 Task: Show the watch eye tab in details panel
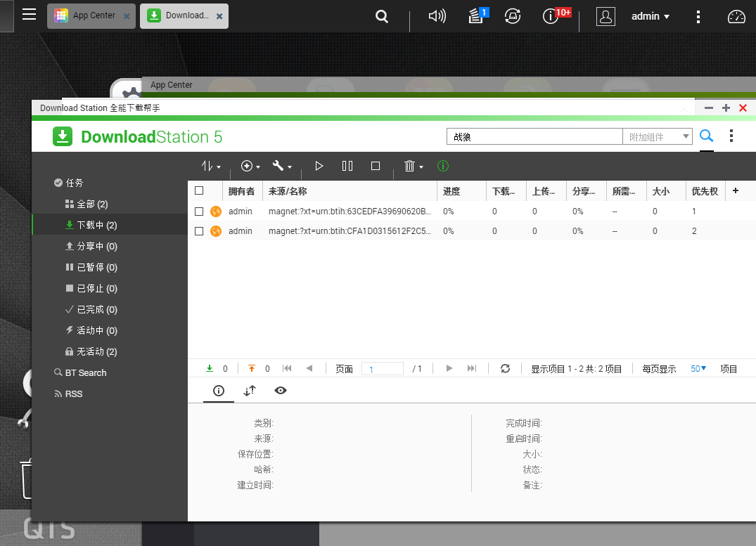[281, 390]
